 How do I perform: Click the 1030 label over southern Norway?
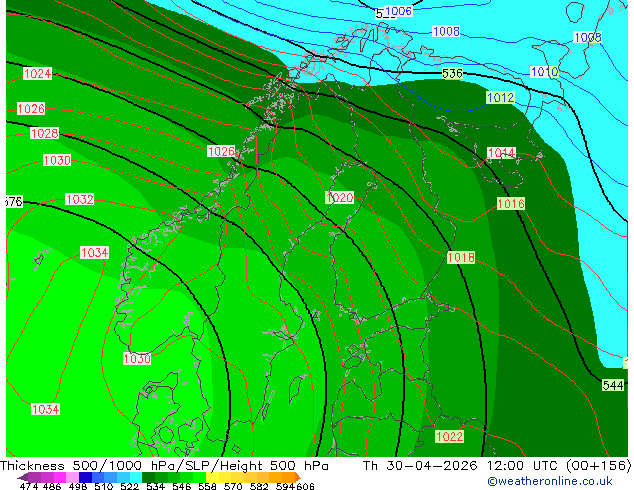click(137, 359)
